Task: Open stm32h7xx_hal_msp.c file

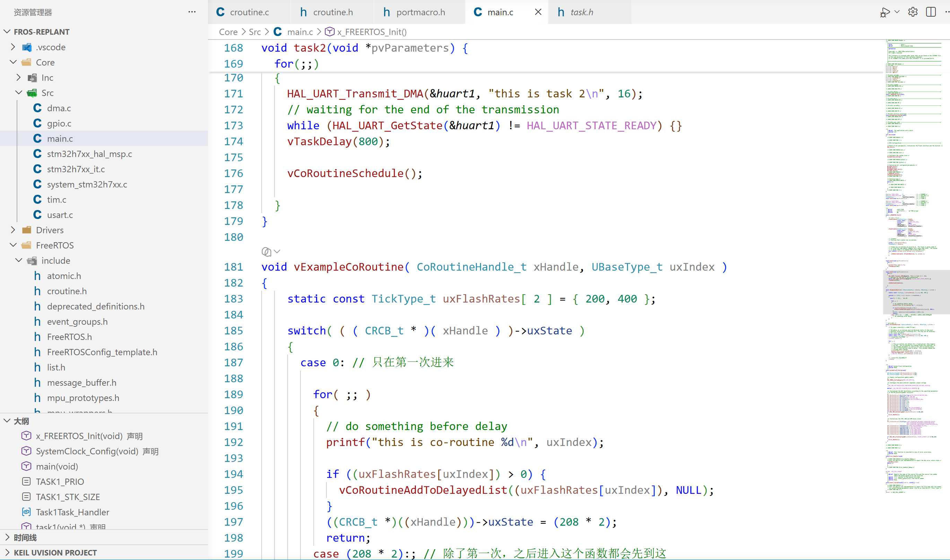Action: coord(104,154)
